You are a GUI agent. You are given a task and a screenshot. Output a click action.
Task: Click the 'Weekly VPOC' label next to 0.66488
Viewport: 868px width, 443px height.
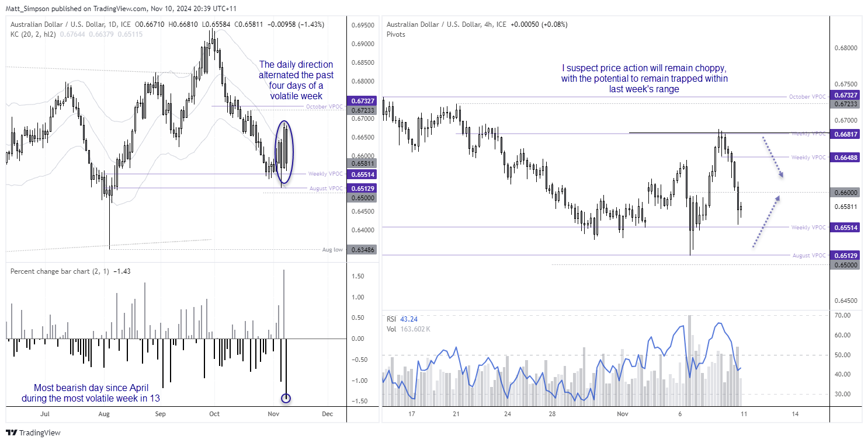809,158
